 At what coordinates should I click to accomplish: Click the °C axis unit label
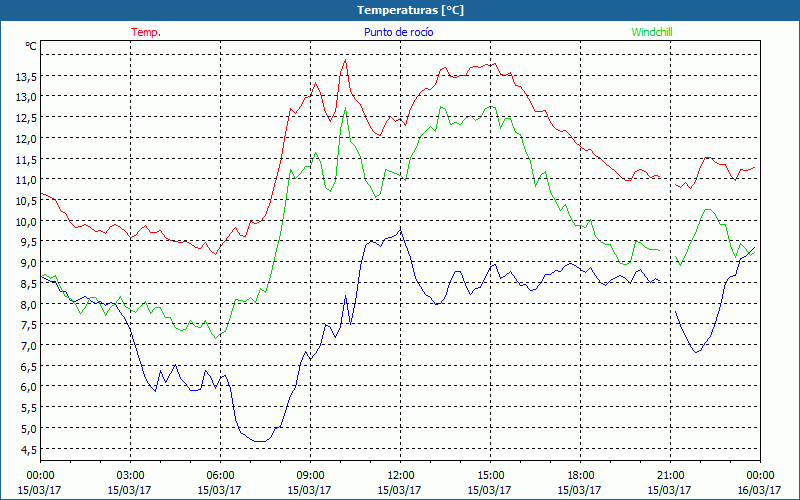(31, 46)
